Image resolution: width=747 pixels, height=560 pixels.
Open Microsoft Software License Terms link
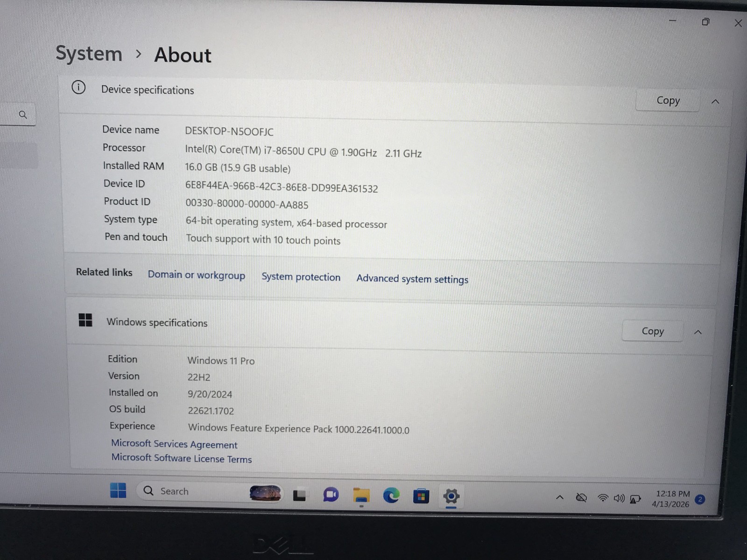coord(182,458)
